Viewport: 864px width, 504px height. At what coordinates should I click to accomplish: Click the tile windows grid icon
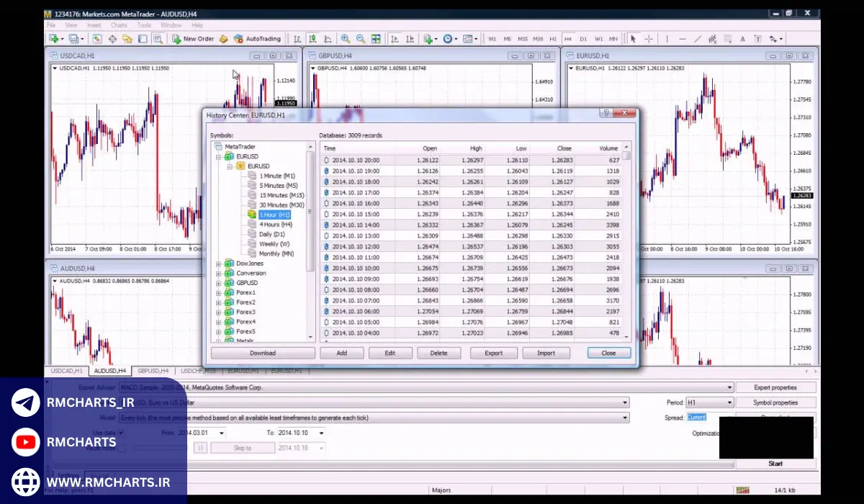pyautogui.click(x=376, y=39)
